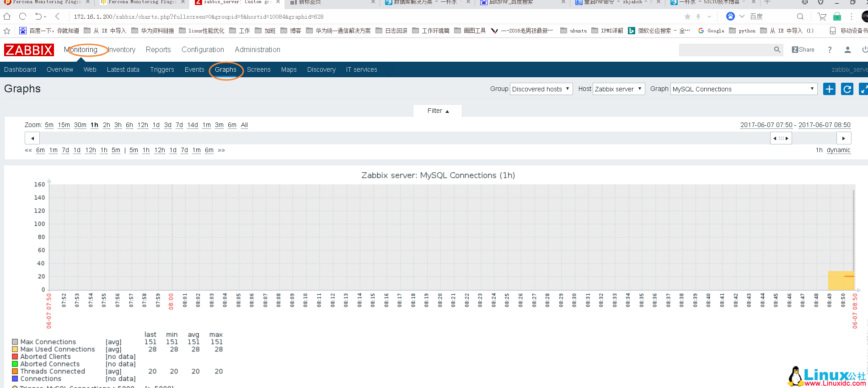The width and height of the screenshot is (868, 388).
Task: Go to Events submenu
Action: 194,69
